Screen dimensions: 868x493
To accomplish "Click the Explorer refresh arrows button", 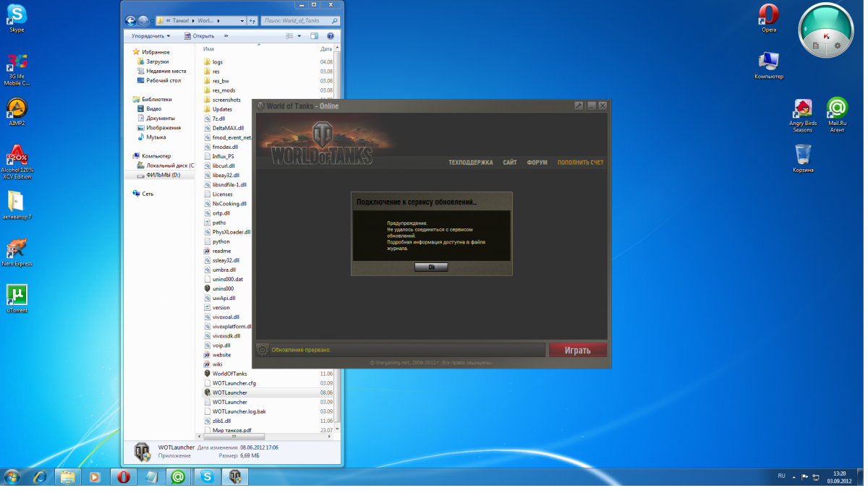I will [252, 21].
